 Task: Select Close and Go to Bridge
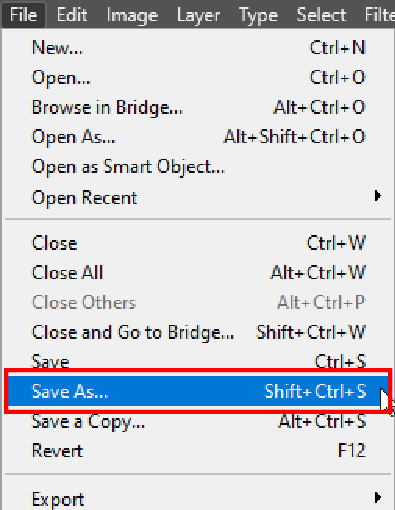pos(198,332)
